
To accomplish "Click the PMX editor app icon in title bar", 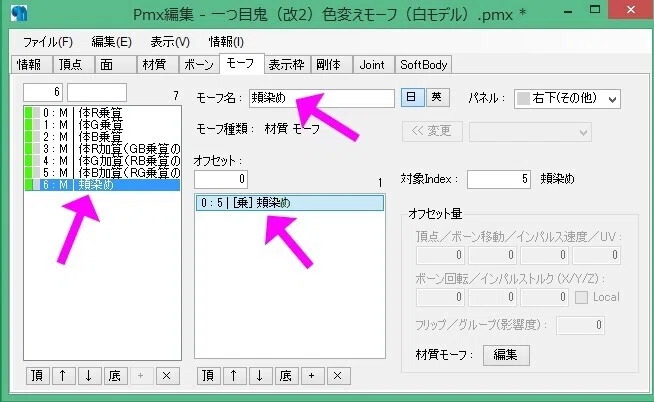I will click(x=18, y=13).
